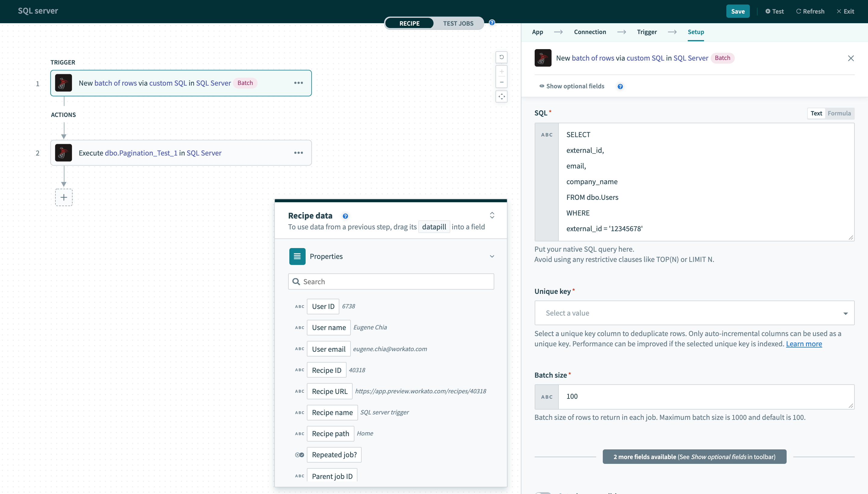Click the Learn more link under Unique key

804,344
